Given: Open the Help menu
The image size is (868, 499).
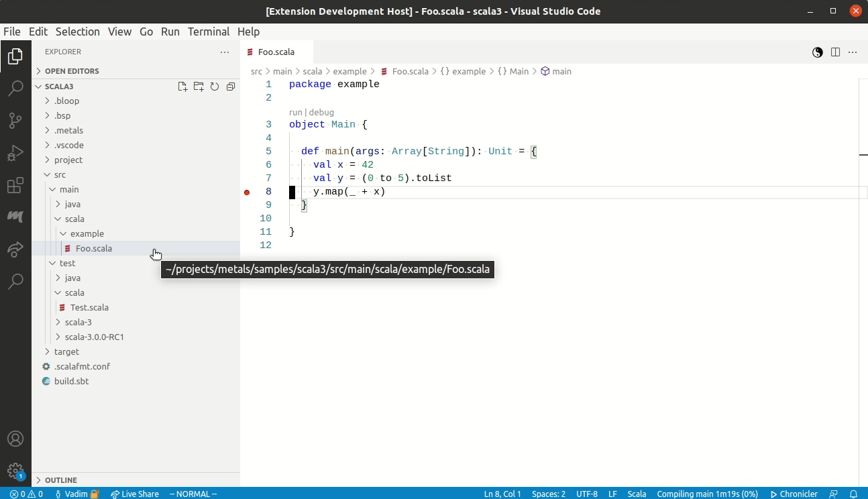Looking at the screenshot, I should (x=248, y=32).
